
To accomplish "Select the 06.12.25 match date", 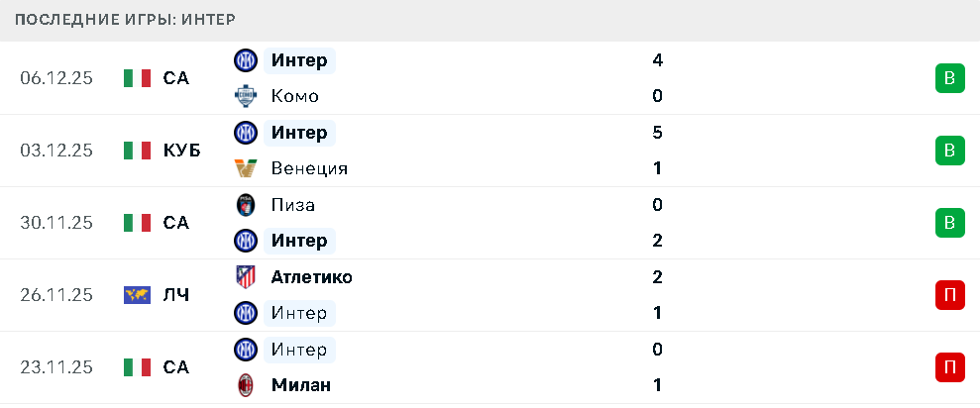I will point(56,78).
